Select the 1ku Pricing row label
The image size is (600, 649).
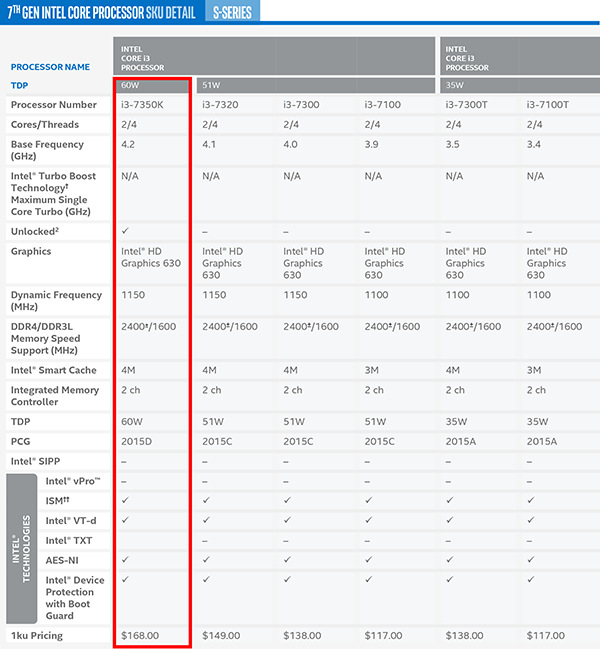coord(36,635)
